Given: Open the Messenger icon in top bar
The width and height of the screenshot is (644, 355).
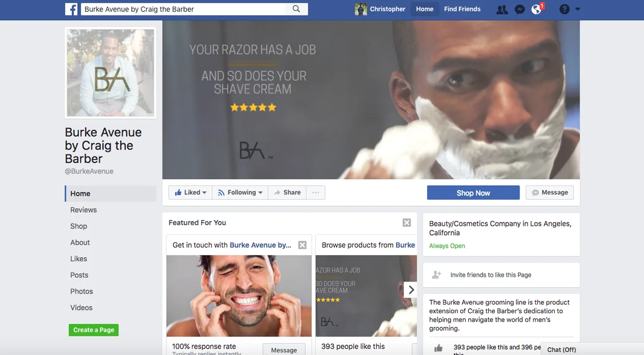Looking at the screenshot, I should [x=519, y=9].
